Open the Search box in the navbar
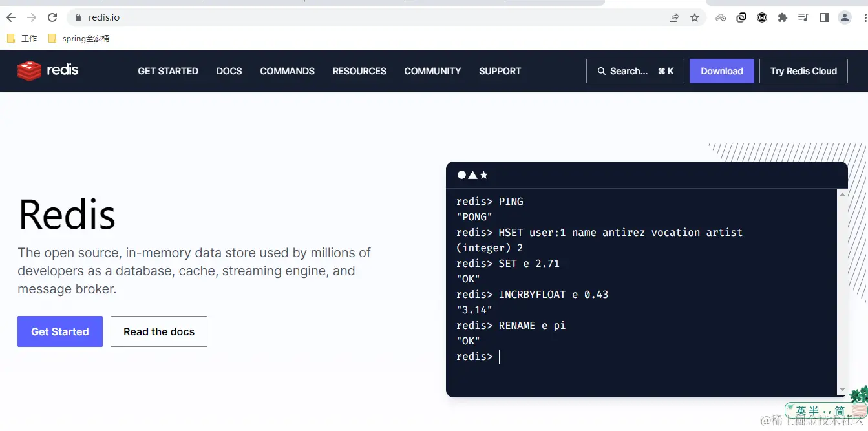 point(635,71)
